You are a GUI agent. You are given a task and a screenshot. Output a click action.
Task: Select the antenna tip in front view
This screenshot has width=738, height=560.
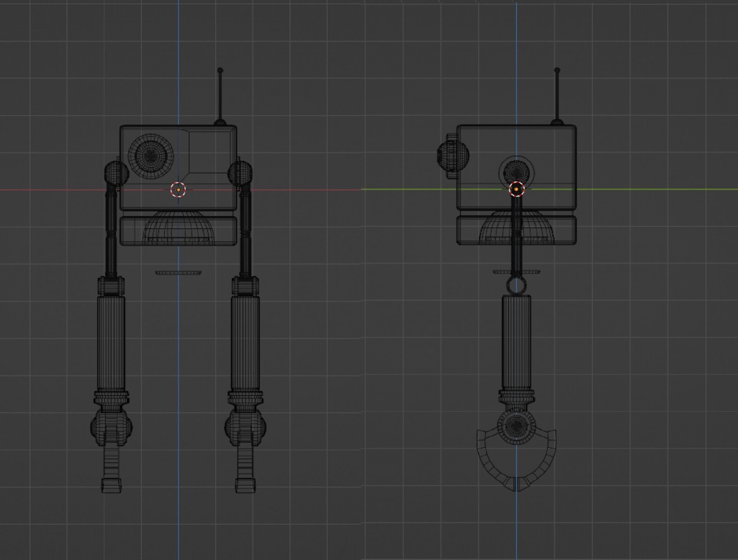coord(220,70)
